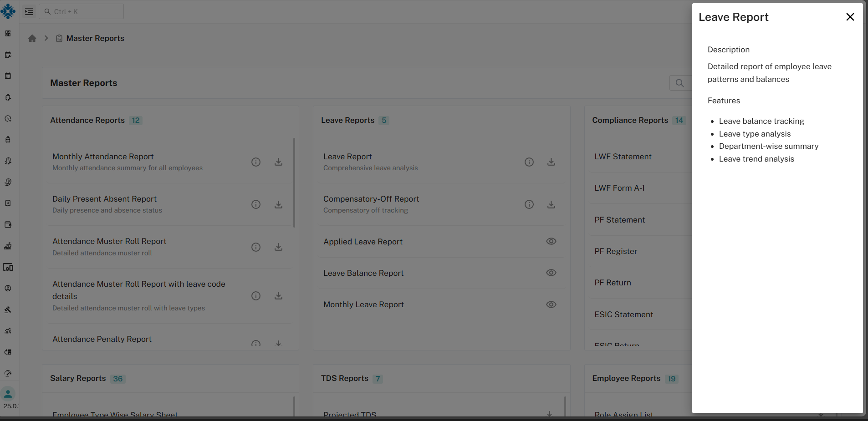The height and width of the screenshot is (421, 868).
Task: Download the Daily Present Absent Report
Action: click(x=278, y=204)
